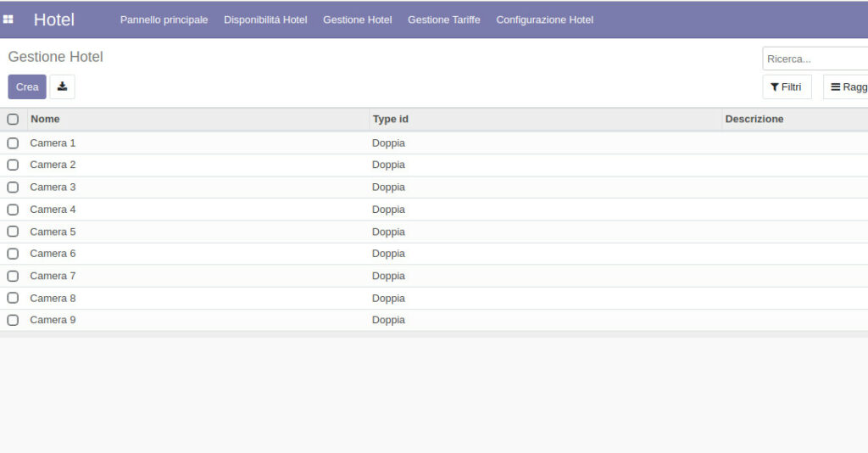
Task: Click the Filtri funnel filter button
Action: pos(787,87)
